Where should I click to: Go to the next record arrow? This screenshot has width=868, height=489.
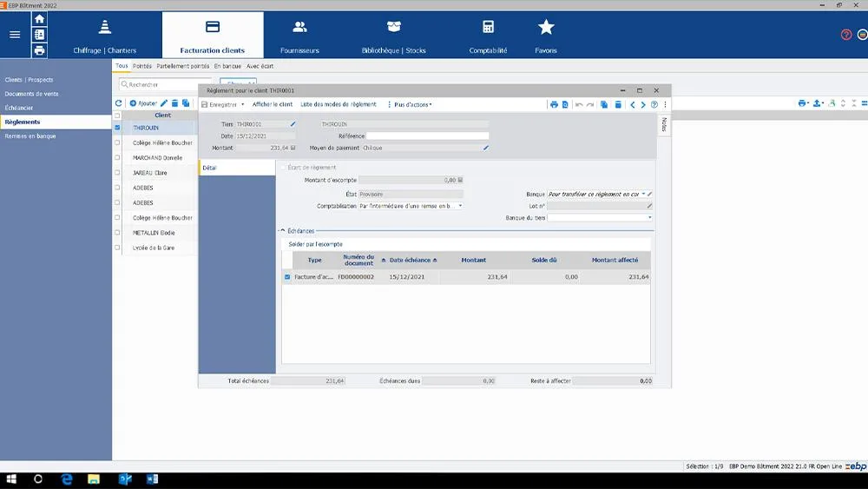[643, 104]
